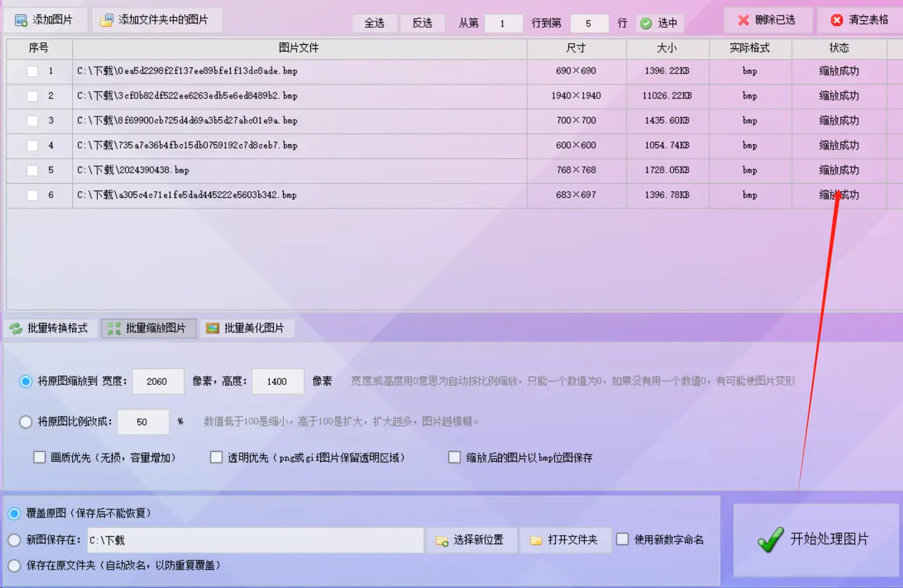Image resolution: width=903 pixels, height=588 pixels.
Task: Click the 批量缩放图片 tab icon
Action: click(114, 328)
